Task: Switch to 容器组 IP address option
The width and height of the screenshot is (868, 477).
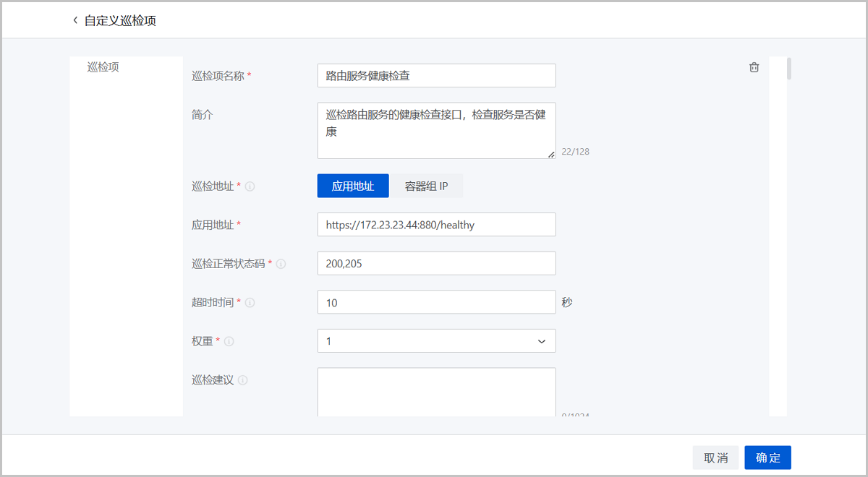Action: [426, 186]
